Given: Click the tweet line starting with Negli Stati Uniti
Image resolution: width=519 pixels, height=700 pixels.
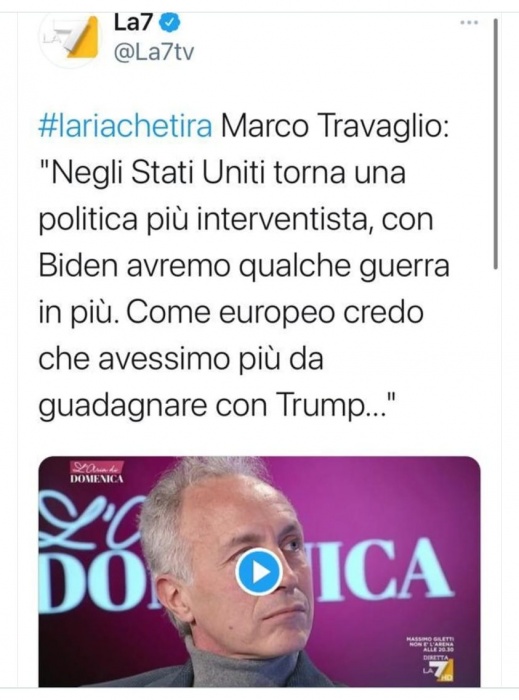Looking at the screenshot, I should tap(222, 173).
